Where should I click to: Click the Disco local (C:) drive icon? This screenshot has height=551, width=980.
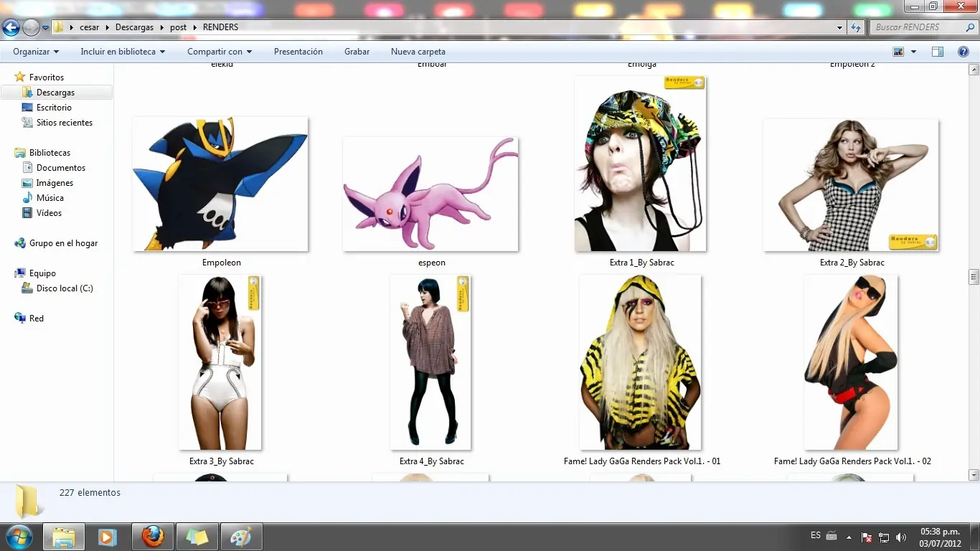pos(27,288)
